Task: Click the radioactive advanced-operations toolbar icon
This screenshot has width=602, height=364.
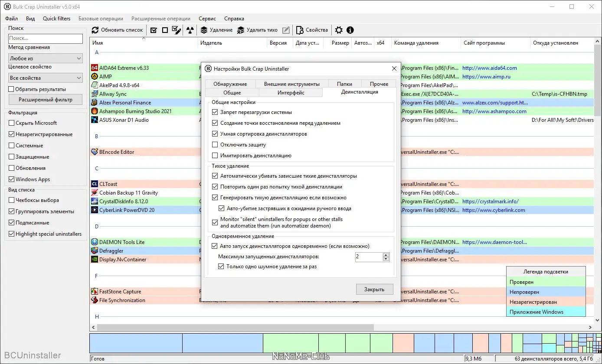Action: 190,30
